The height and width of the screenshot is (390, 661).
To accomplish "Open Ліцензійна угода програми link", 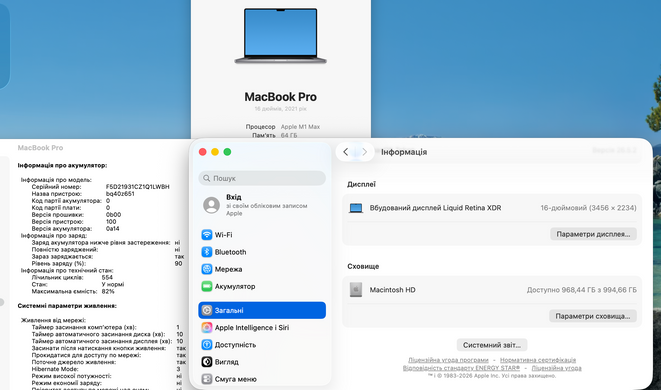I will [x=448, y=360].
